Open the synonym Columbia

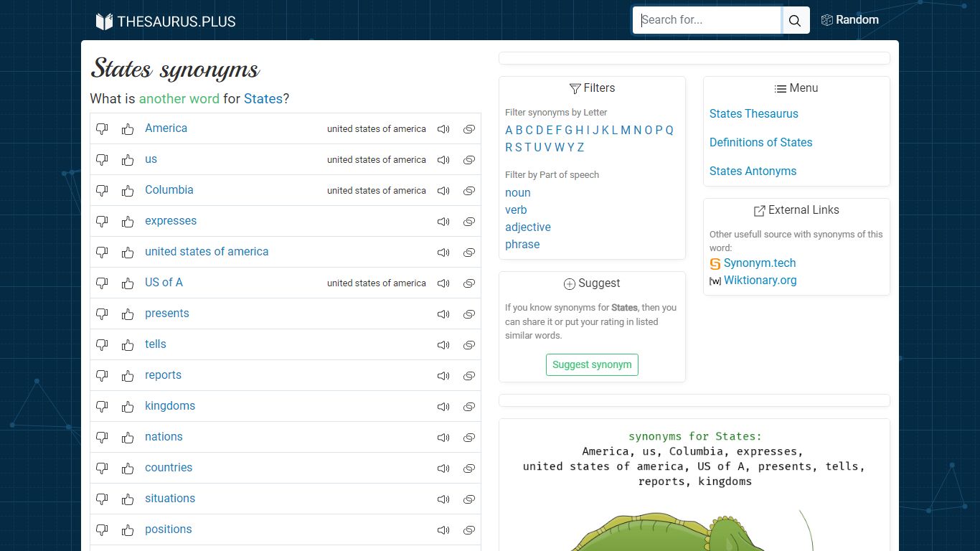(169, 189)
